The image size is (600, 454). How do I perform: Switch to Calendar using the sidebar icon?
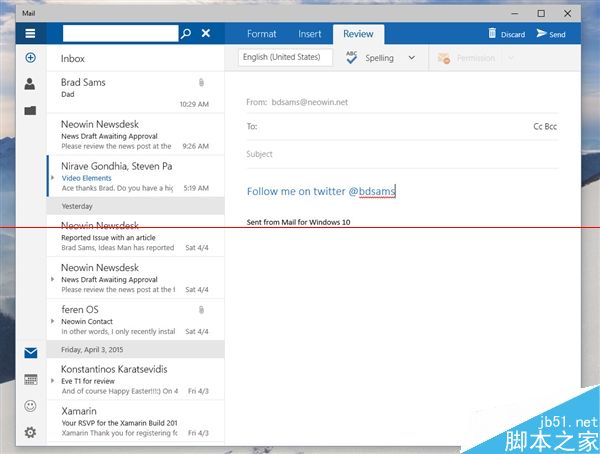pos(31,380)
